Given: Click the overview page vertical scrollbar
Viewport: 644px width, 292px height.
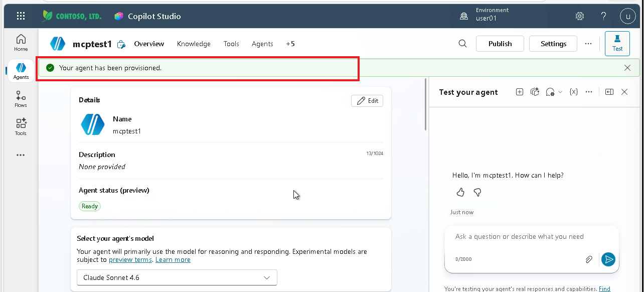Looking at the screenshot, I should [x=426, y=104].
